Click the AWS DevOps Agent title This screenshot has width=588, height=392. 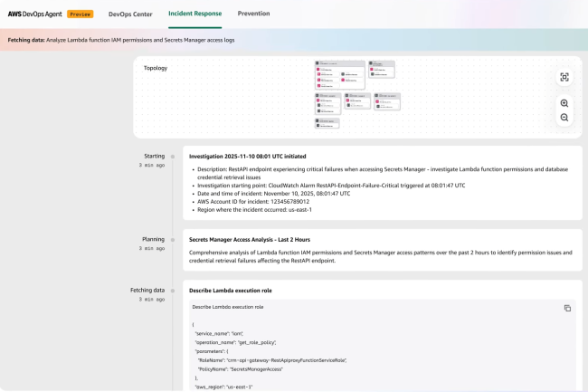pyautogui.click(x=33, y=14)
